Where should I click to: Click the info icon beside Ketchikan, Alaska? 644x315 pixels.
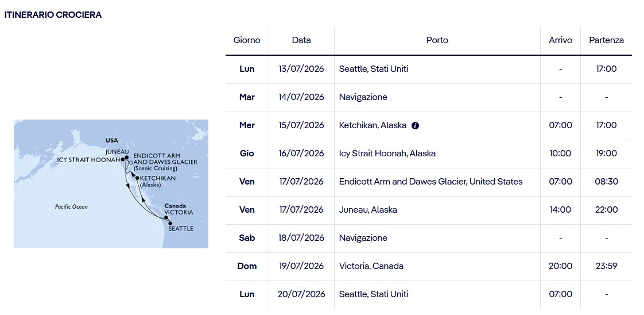point(415,126)
